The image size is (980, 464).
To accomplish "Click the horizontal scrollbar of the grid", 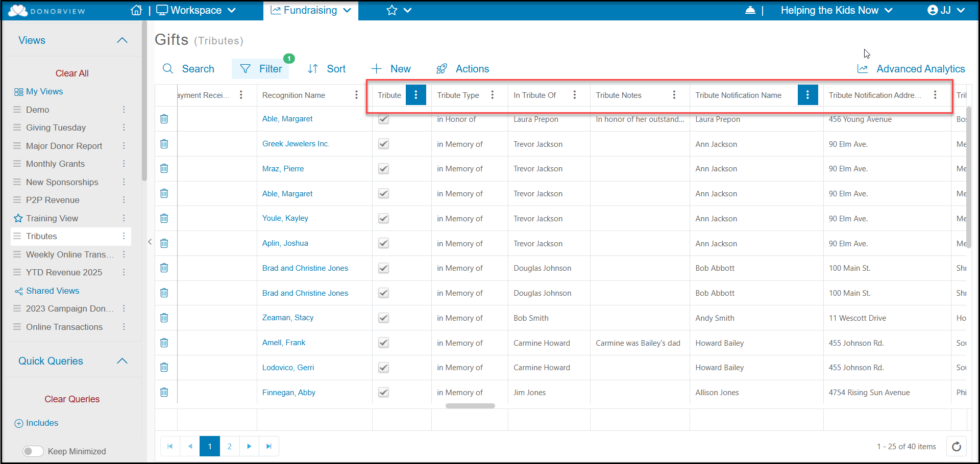I will 470,406.
